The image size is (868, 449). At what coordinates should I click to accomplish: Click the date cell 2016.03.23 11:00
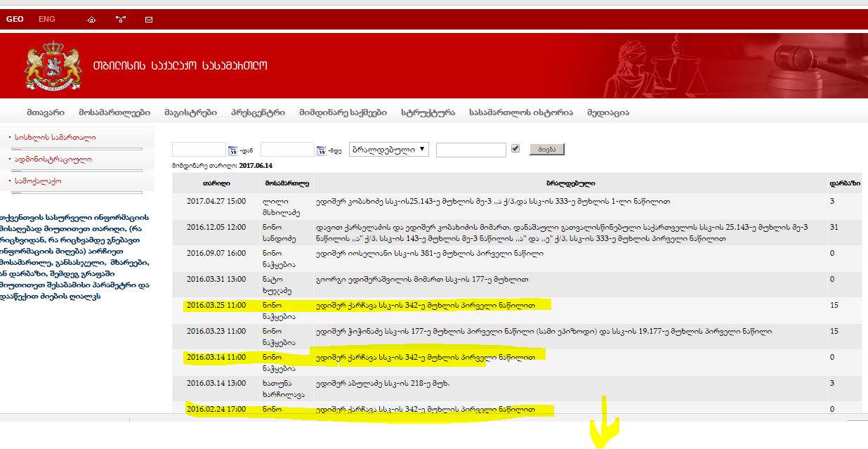[216, 330]
